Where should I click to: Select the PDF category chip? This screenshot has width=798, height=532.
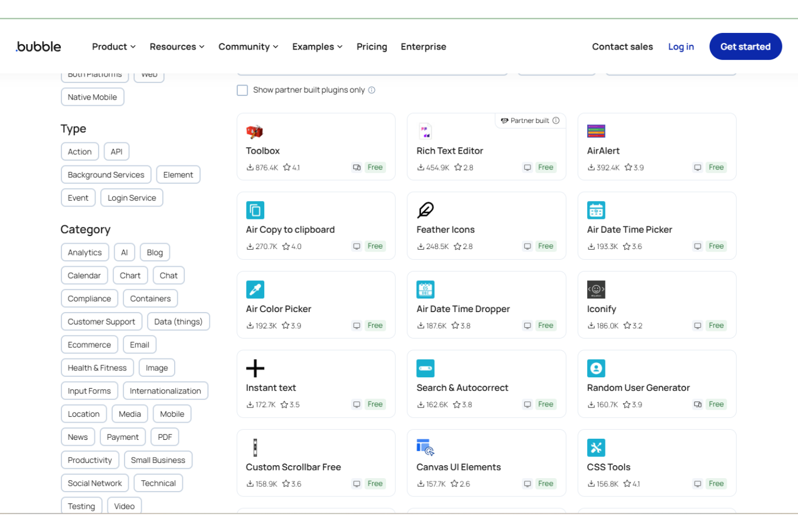pyautogui.click(x=165, y=437)
